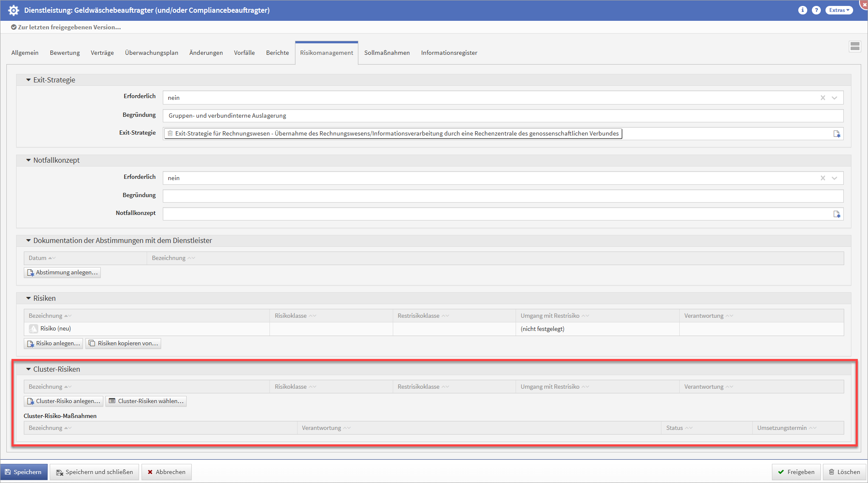
Task: Open the Überwachungsplan tab
Action: [151, 53]
